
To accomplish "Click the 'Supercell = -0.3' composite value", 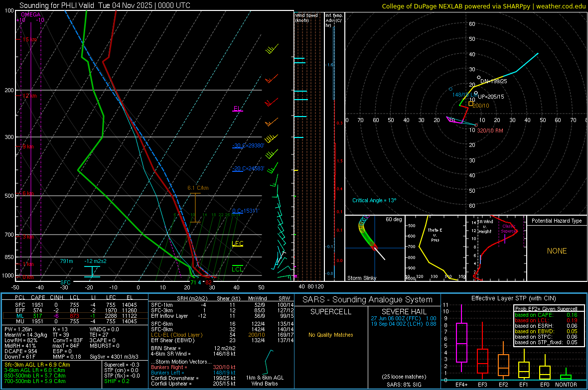I will pos(122,365).
